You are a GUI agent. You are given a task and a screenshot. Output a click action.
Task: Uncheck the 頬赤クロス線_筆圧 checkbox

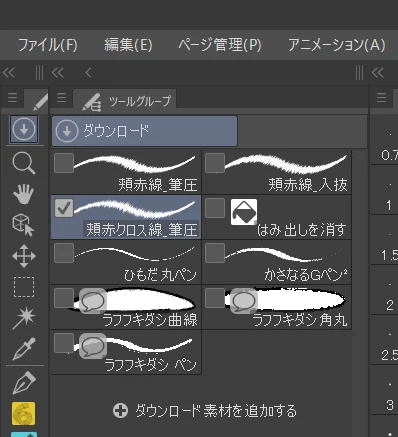pyautogui.click(x=64, y=208)
